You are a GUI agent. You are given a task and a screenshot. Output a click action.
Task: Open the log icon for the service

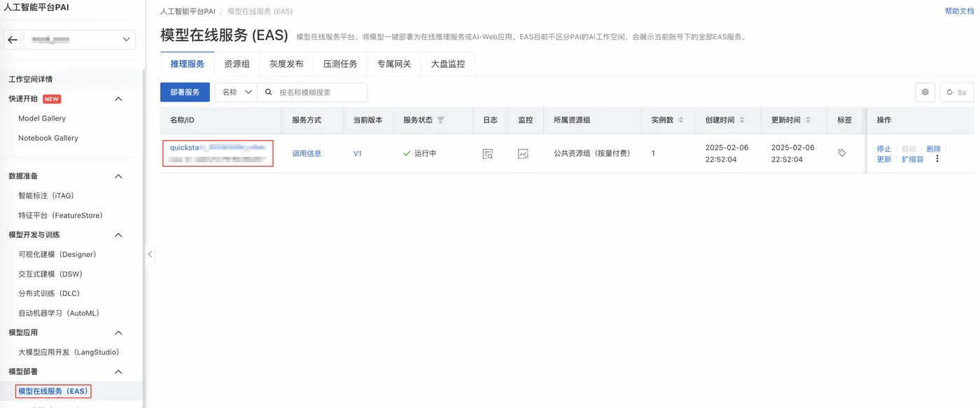(x=488, y=154)
